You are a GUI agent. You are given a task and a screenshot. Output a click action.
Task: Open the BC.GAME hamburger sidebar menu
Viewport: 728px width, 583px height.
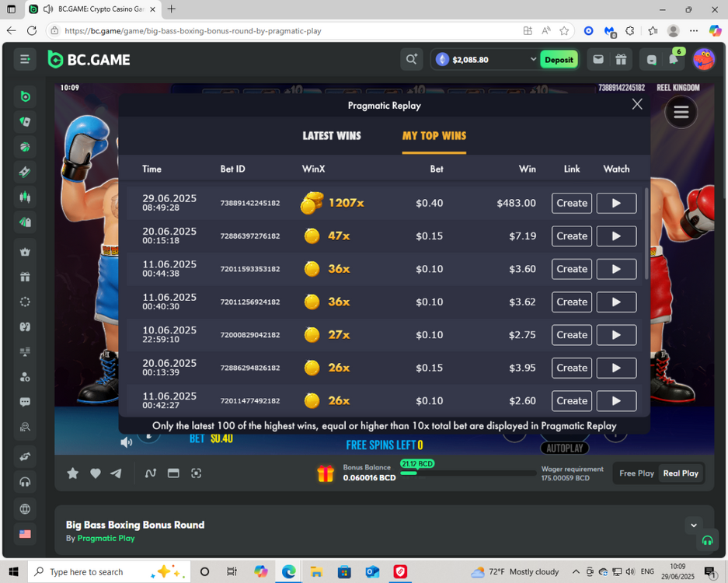click(25, 59)
